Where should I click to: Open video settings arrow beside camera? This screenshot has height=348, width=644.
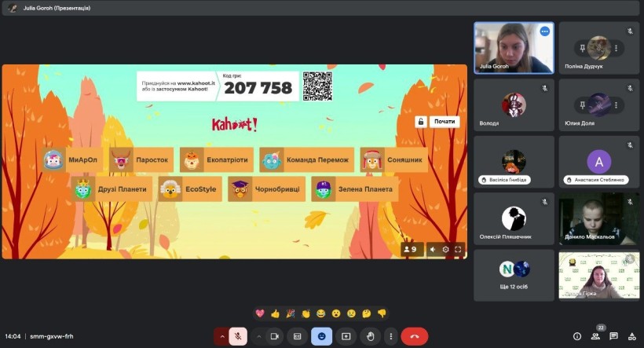coord(258,336)
